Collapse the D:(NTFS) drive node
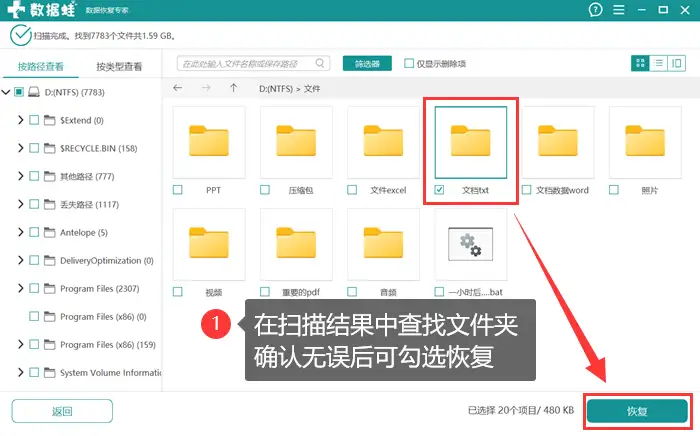Viewport: 700px width, 436px height. pyautogui.click(x=7, y=92)
